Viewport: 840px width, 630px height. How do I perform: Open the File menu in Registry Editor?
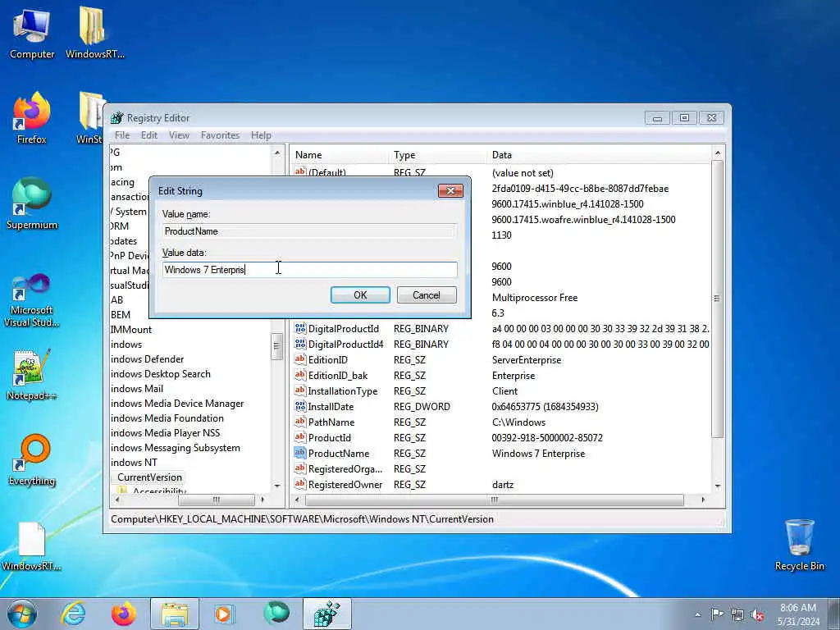122,135
